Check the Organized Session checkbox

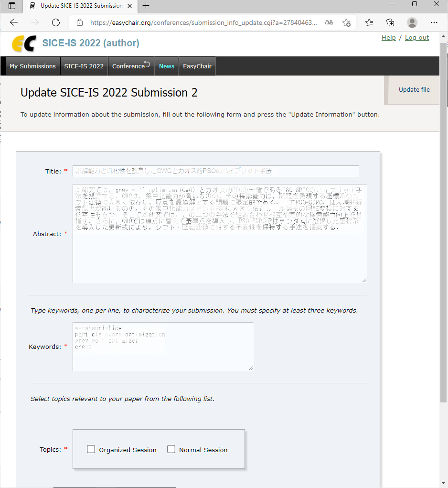click(x=91, y=449)
